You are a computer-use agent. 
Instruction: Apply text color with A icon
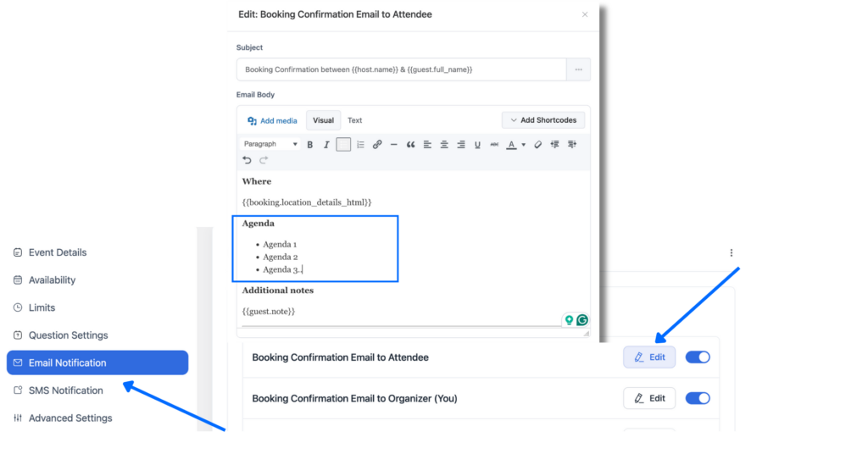coord(511,144)
